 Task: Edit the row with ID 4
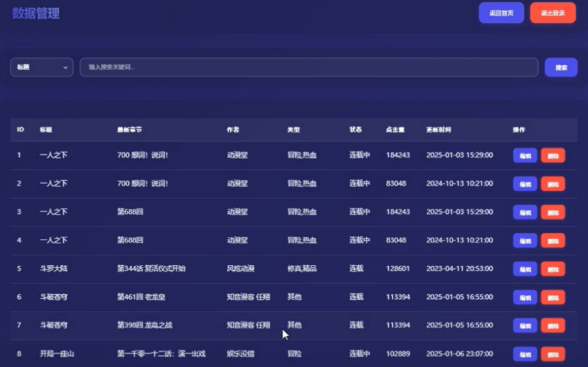[525, 241]
